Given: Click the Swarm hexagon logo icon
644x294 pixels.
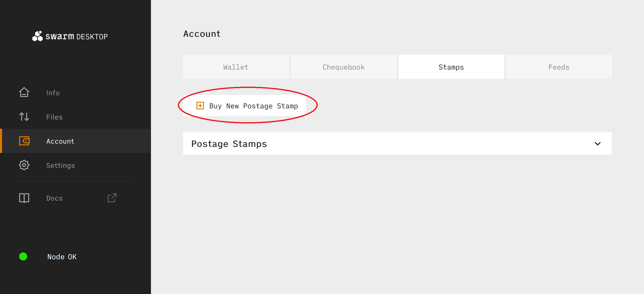Looking at the screenshot, I should pyautogui.click(x=37, y=36).
